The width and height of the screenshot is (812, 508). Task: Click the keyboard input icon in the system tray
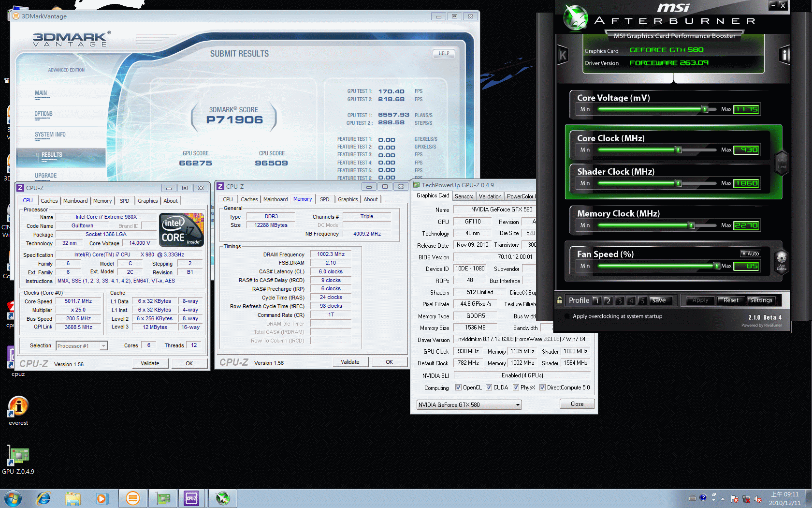693,498
